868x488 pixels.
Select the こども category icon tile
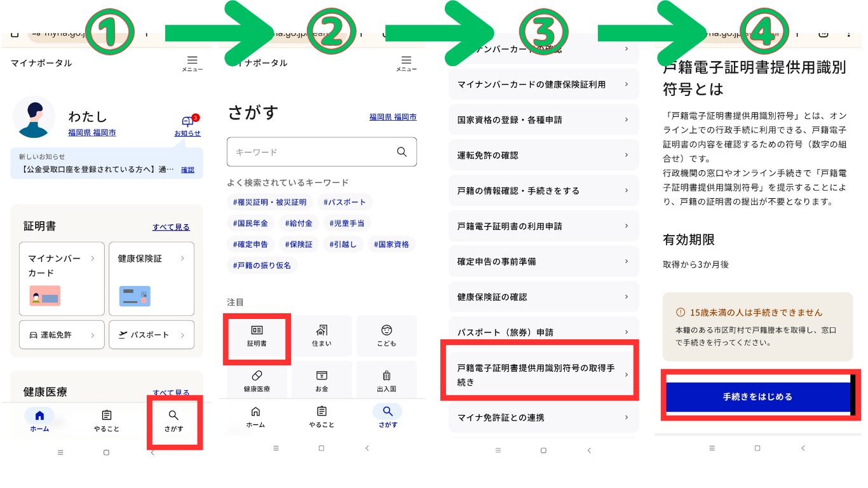(x=386, y=336)
